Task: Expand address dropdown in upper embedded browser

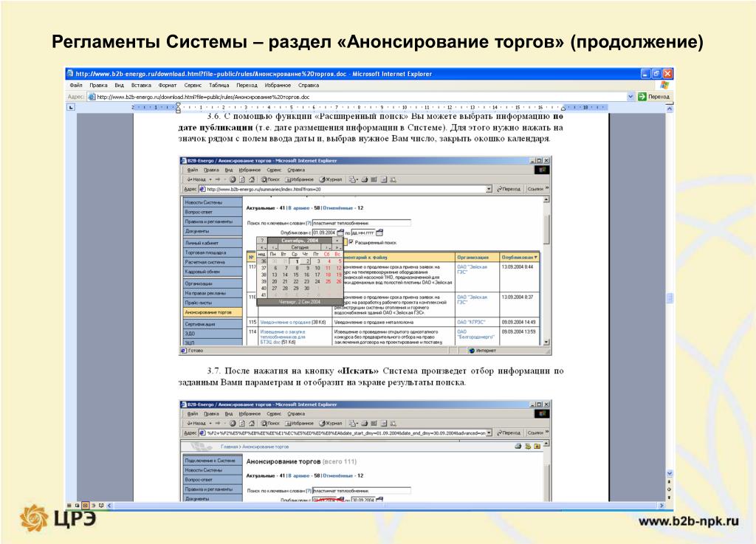Action: (x=489, y=190)
